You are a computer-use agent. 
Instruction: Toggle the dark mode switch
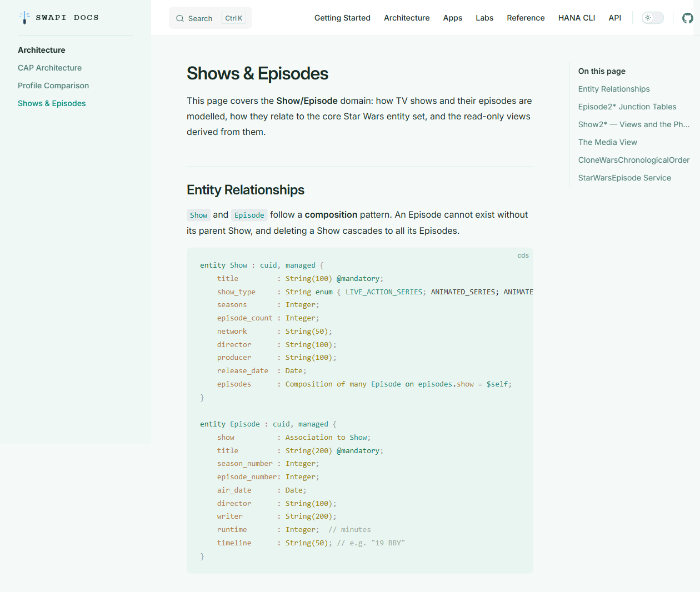pyautogui.click(x=652, y=18)
